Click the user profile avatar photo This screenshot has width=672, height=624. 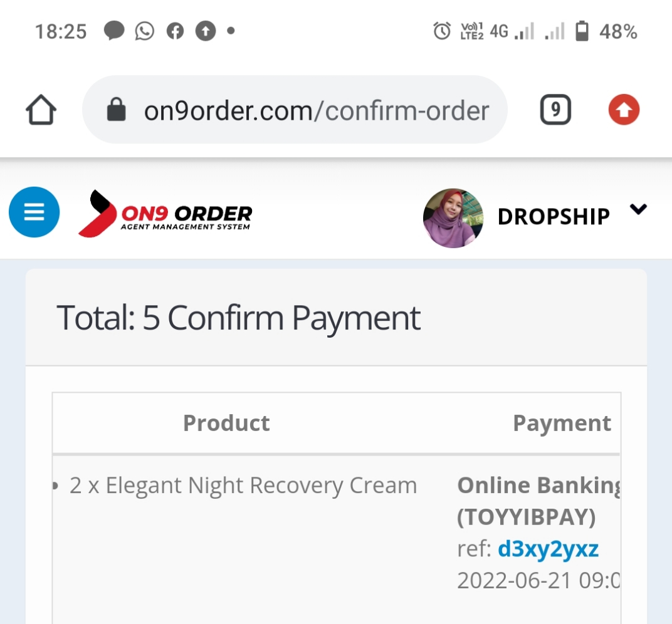coord(453,218)
